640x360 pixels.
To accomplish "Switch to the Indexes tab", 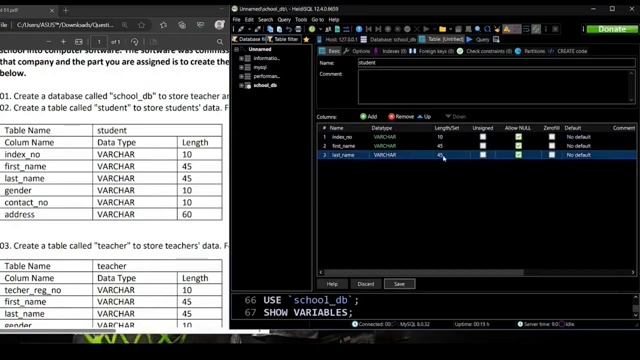I will click(390, 51).
